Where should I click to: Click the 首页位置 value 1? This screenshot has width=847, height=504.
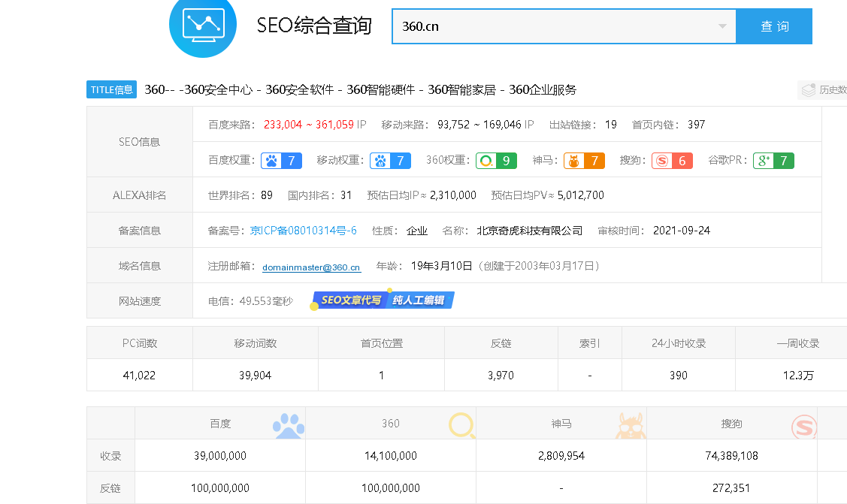click(x=381, y=375)
